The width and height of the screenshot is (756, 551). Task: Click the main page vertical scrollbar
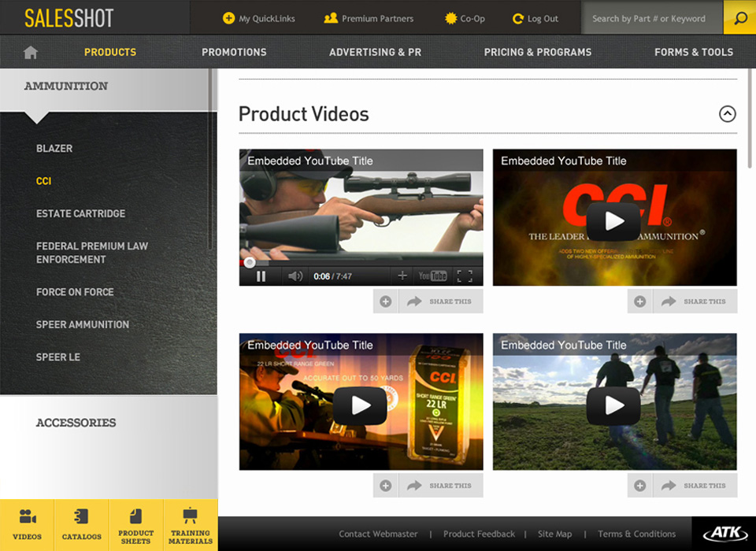750,119
